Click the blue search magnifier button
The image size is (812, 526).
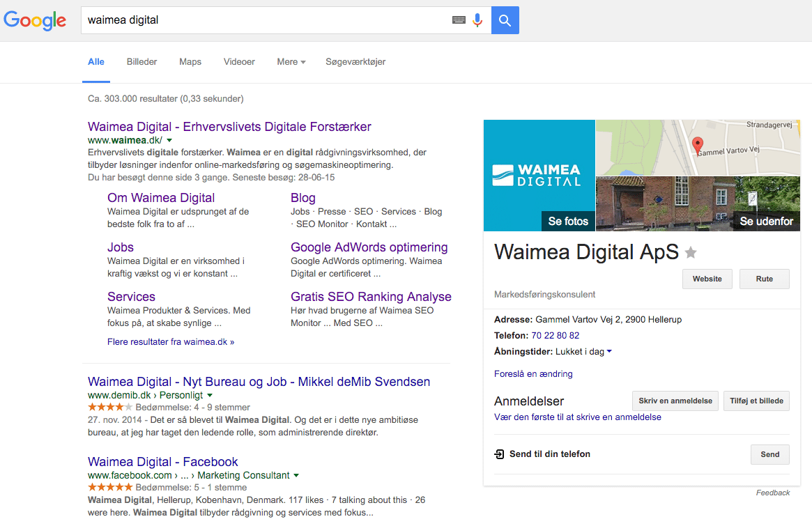tap(505, 20)
